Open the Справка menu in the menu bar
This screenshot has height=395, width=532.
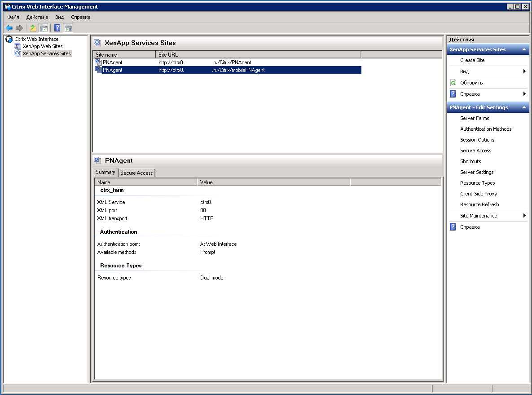pos(80,17)
